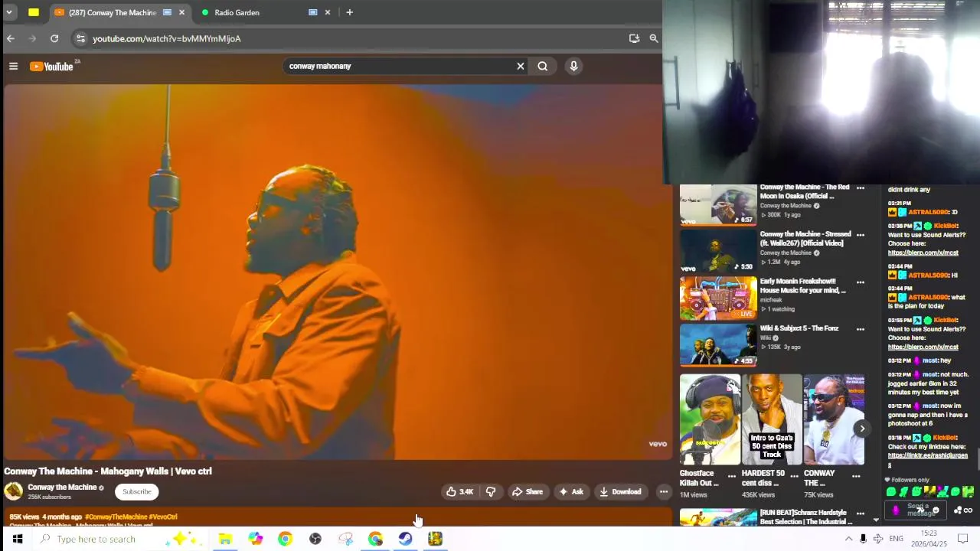
Task: Open the YouTube hamburger guide menu
Action: click(13, 67)
